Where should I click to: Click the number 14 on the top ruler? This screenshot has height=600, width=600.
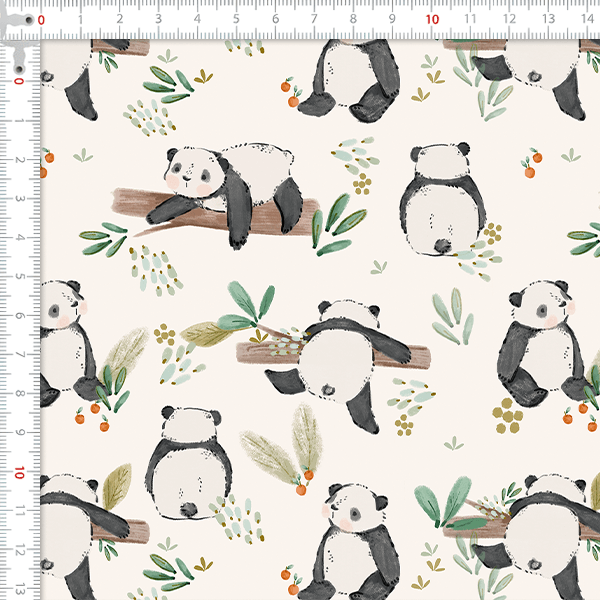click(x=587, y=18)
